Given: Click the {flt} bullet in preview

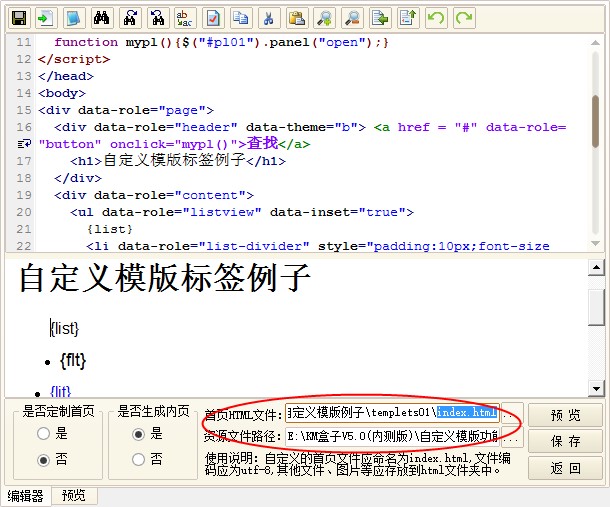Looking at the screenshot, I should pos(73,361).
